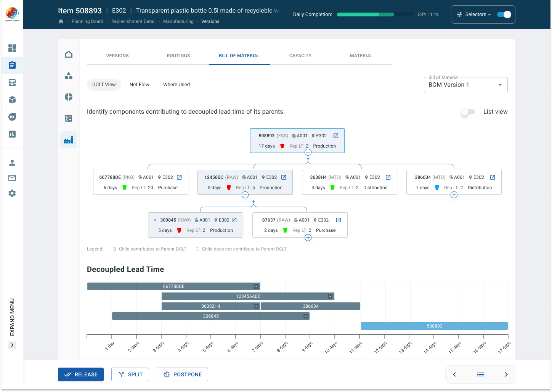Open the user profile icon in sidebar
Image resolution: width=552 pixels, height=392 pixels.
(12, 163)
